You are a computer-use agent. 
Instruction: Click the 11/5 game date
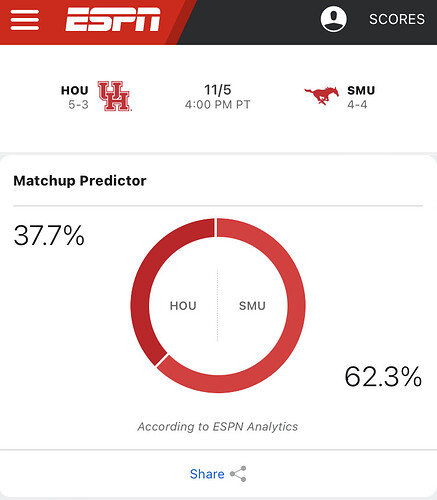pyautogui.click(x=218, y=90)
